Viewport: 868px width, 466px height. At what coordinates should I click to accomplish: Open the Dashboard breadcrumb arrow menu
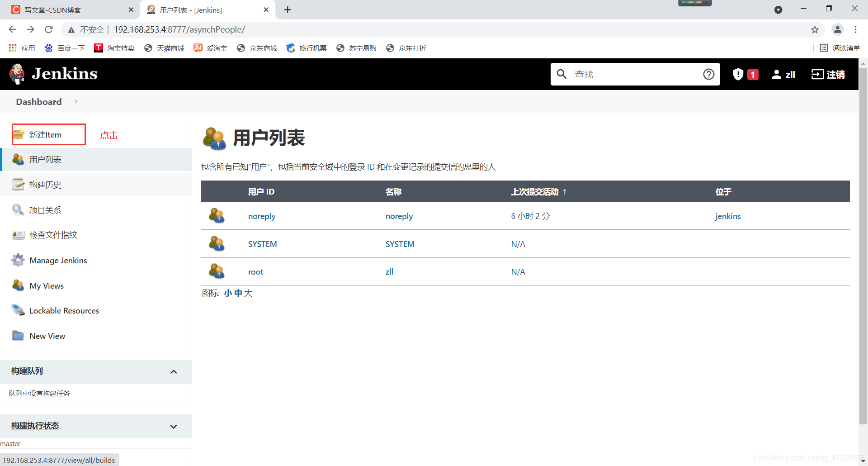[76, 101]
